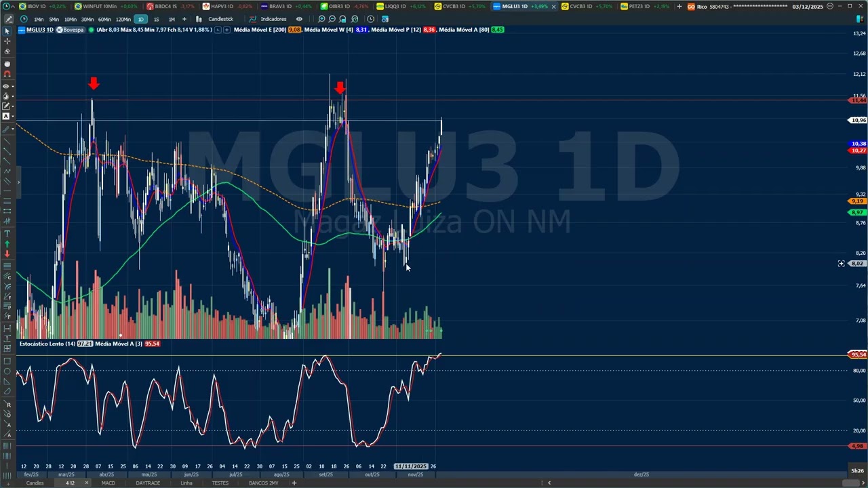Select the text A tool in sidebar
868x488 pixels.
[7, 117]
